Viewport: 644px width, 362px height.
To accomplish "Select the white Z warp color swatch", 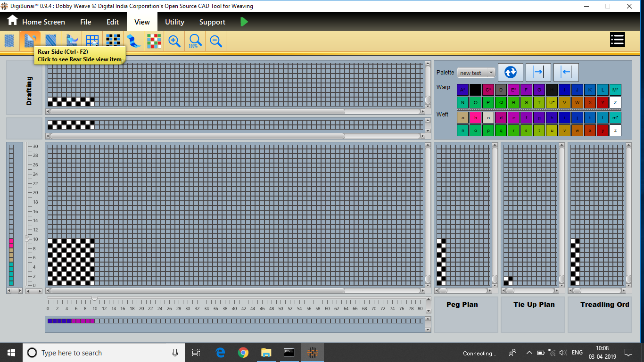I will [615, 103].
